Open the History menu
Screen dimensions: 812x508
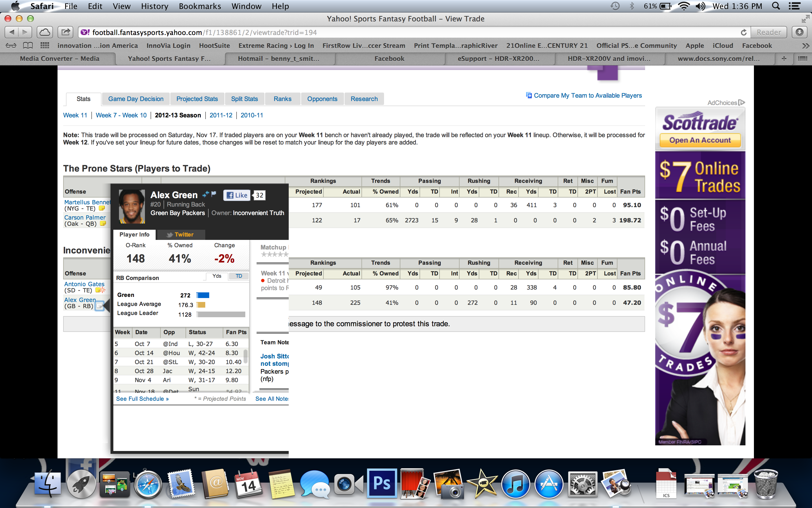[x=154, y=6]
